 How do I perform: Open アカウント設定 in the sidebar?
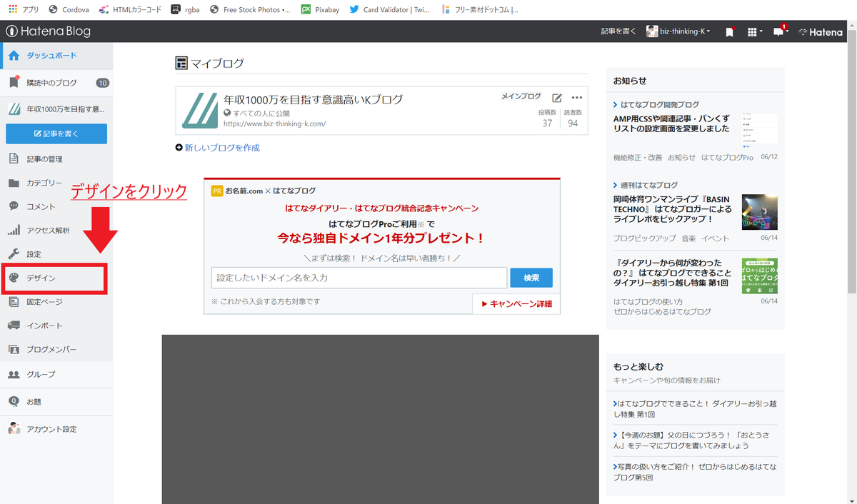coord(56,429)
